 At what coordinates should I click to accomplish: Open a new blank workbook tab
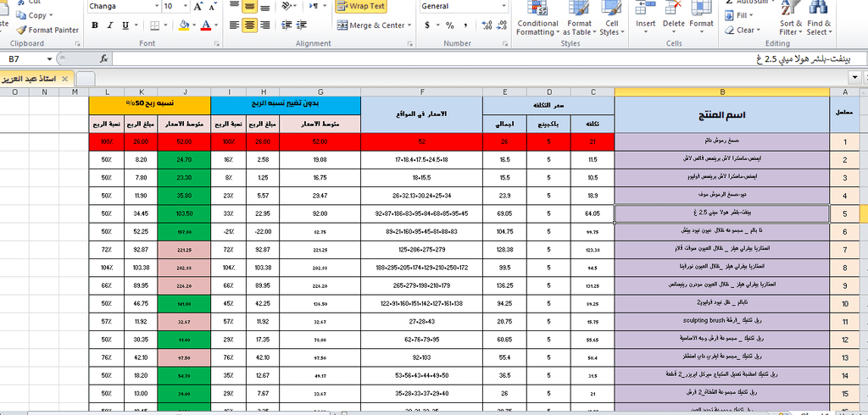pyautogui.click(x=85, y=78)
